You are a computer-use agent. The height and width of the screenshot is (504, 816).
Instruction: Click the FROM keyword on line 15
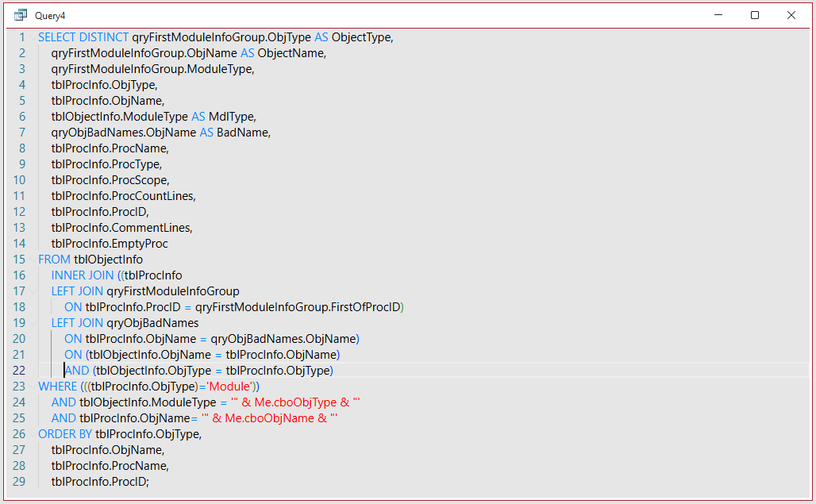54,260
